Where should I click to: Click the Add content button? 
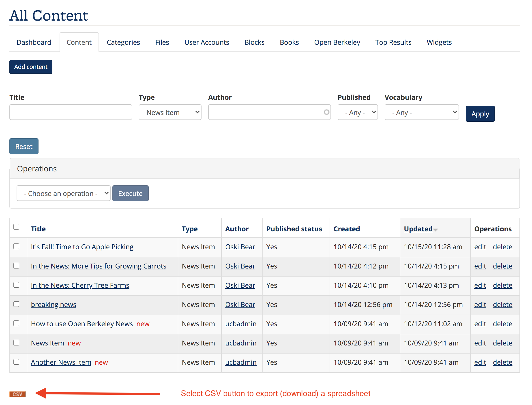point(31,67)
